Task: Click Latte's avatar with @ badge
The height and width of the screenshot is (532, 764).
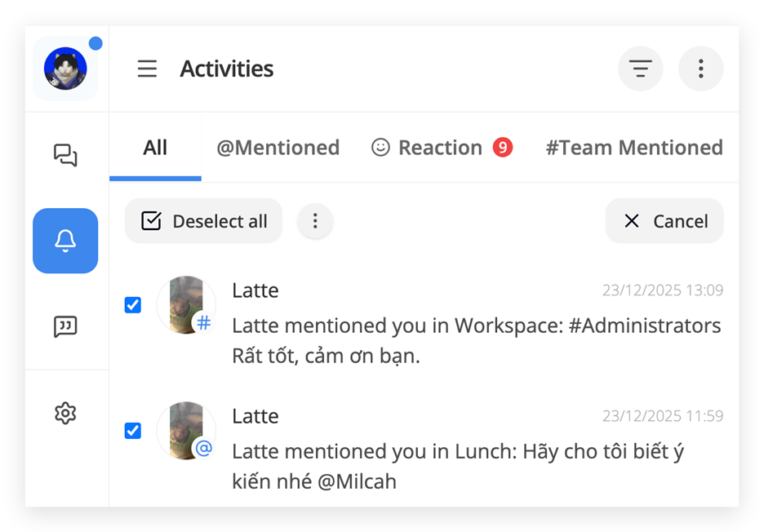Action: click(x=186, y=431)
